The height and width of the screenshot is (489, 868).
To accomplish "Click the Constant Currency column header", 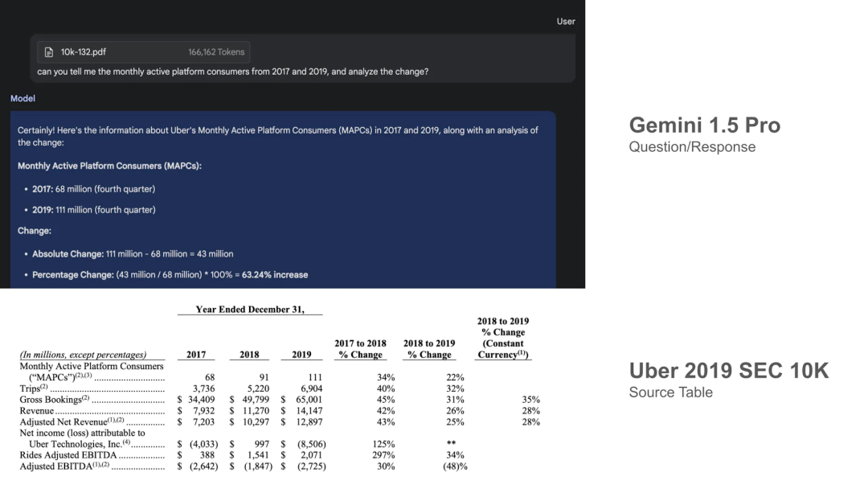I will coord(503,338).
